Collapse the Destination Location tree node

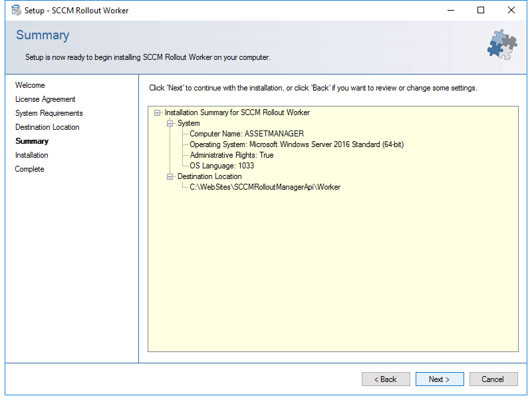pyautogui.click(x=170, y=176)
